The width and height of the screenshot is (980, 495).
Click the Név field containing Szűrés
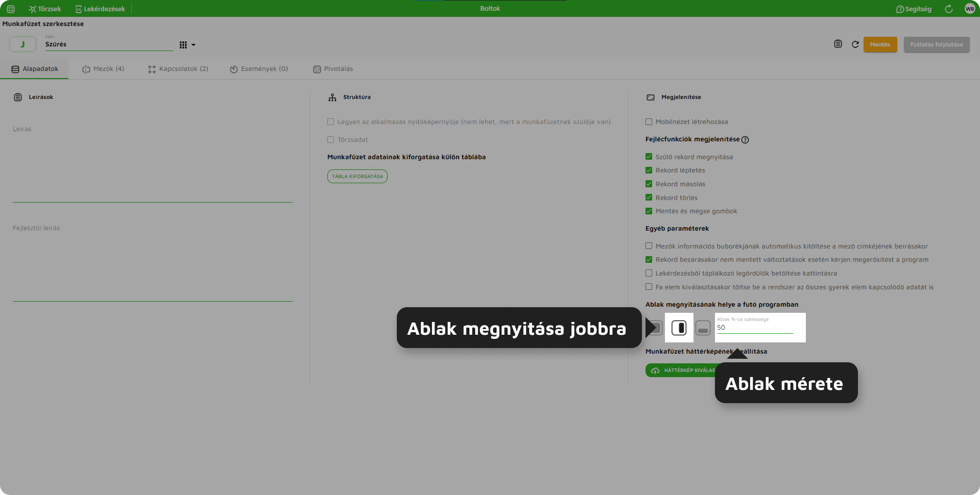tap(109, 44)
